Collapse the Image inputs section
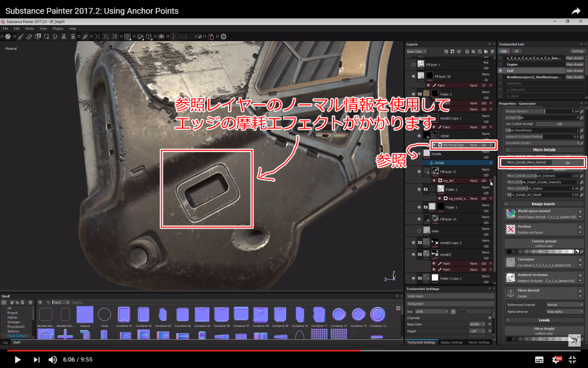 [x=507, y=204]
